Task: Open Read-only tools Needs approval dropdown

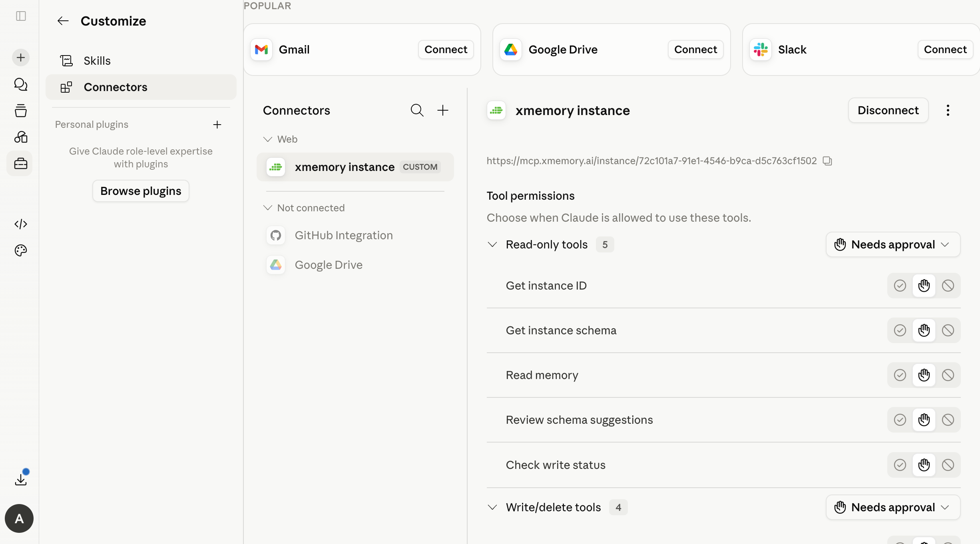Action: (x=893, y=244)
